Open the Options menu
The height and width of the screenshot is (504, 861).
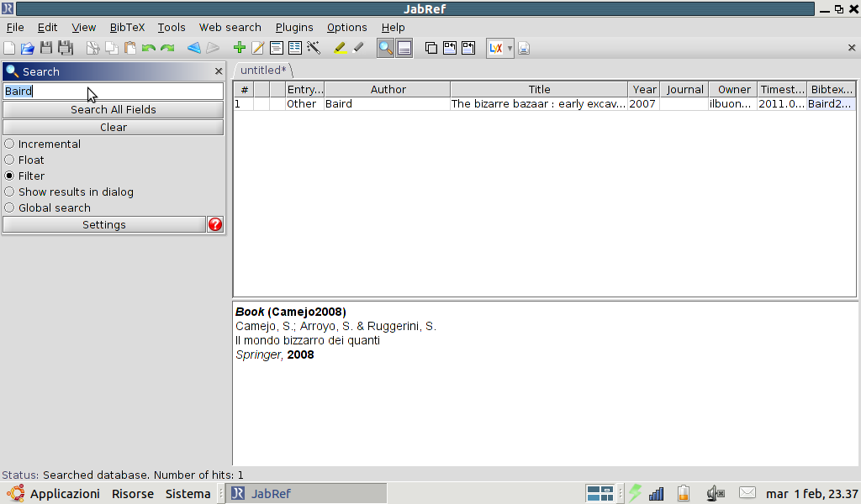(346, 28)
